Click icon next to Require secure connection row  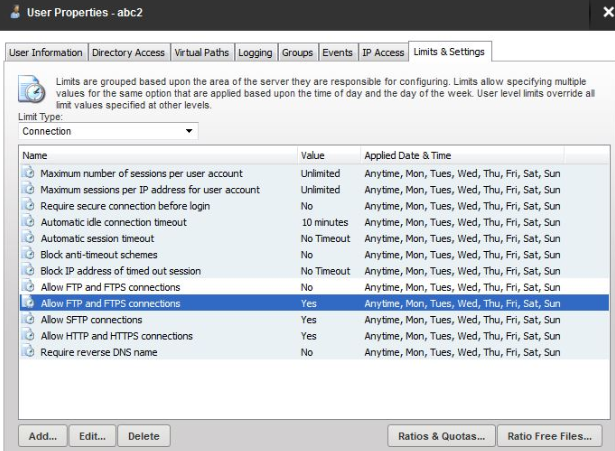point(28,205)
